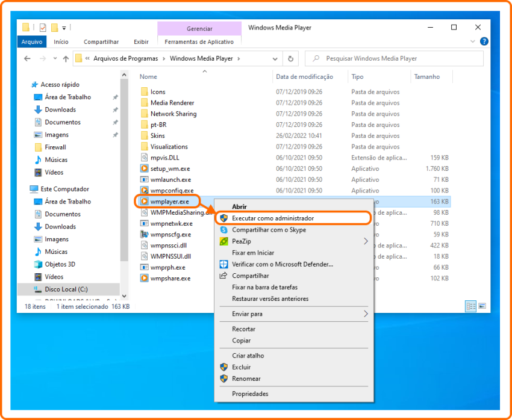The image size is (512, 420).
Task: Sort by the Tipo column header
Action: click(x=358, y=76)
